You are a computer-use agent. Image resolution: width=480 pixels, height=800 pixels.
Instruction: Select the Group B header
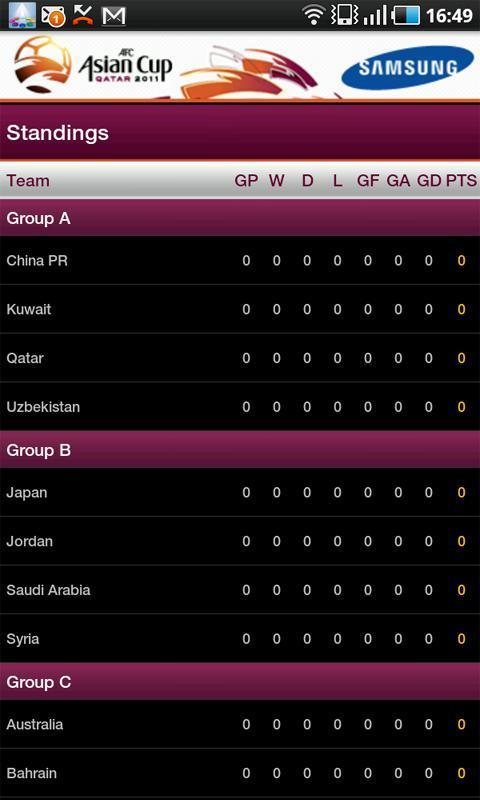click(240, 450)
